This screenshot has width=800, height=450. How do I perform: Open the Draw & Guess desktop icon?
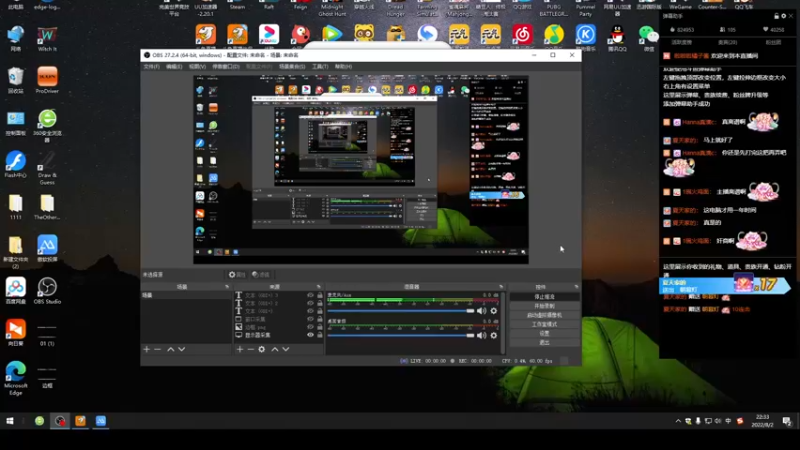47,168
